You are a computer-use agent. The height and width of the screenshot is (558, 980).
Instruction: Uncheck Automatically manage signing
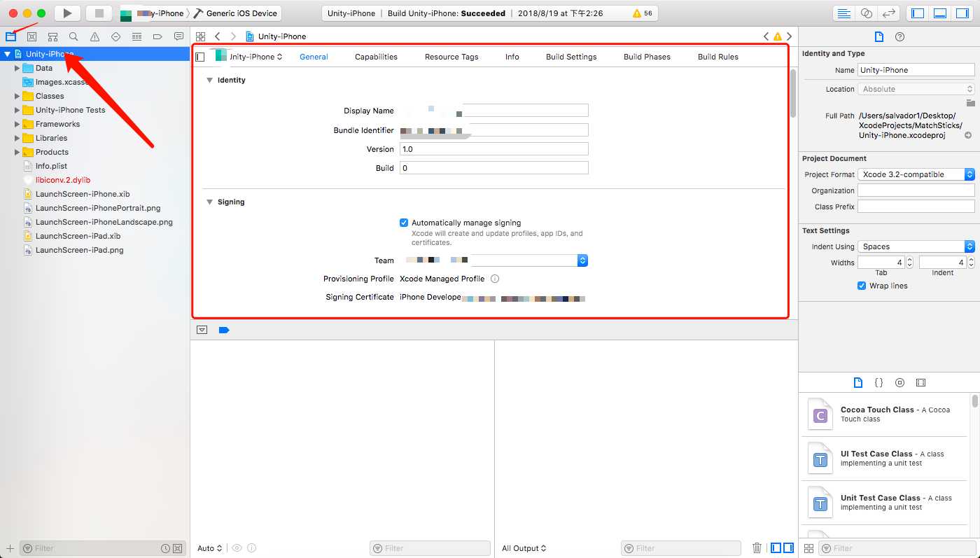(404, 223)
